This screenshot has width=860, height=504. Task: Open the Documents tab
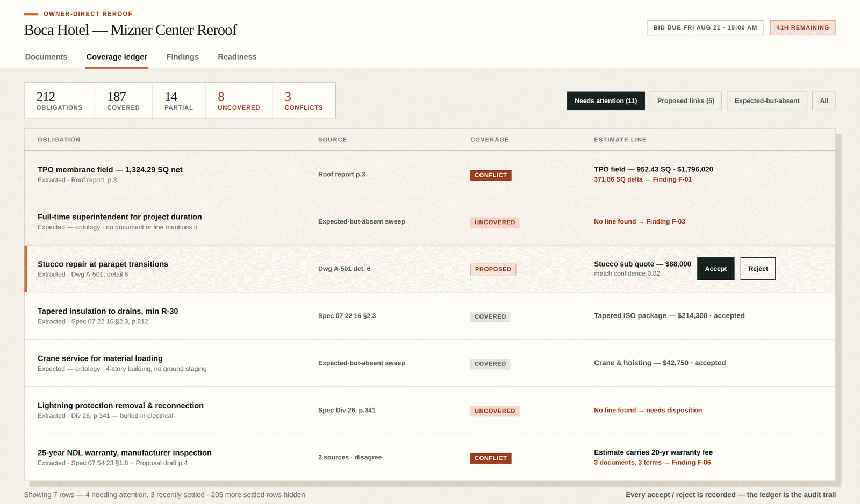point(46,57)
